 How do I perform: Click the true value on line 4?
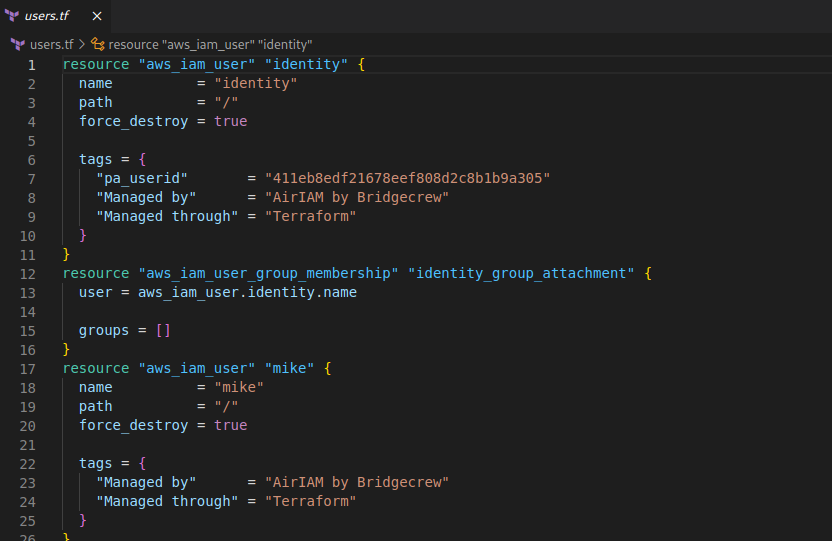point(230,121)
